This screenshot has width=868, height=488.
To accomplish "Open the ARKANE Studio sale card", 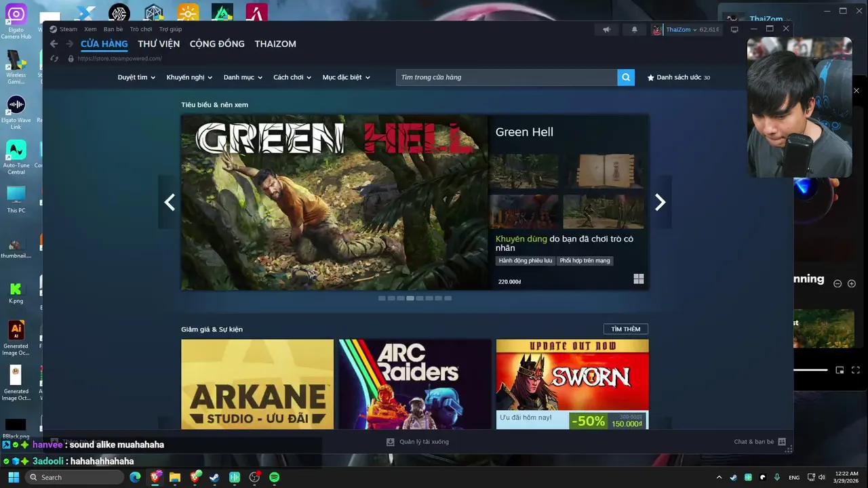I will (258, 384).
